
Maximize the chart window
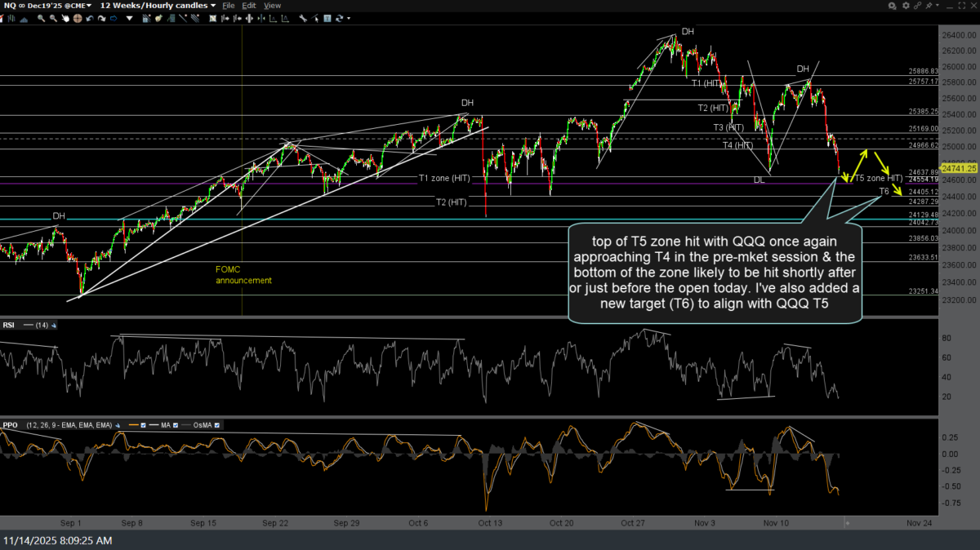point(960,6)
